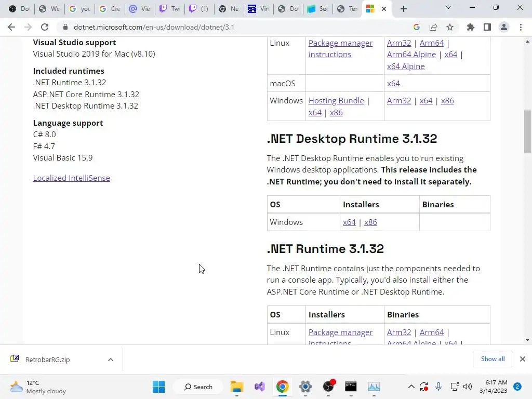This screenshot has width=532, height=399.
Task: Open the Localized IntelliSense link
Action: point(71,178)
